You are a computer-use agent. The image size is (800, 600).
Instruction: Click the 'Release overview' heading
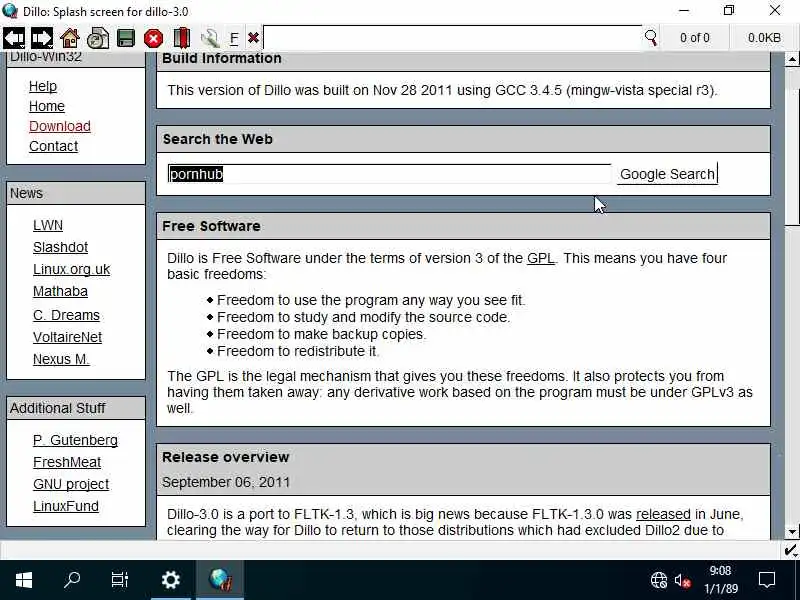point(226,457)
